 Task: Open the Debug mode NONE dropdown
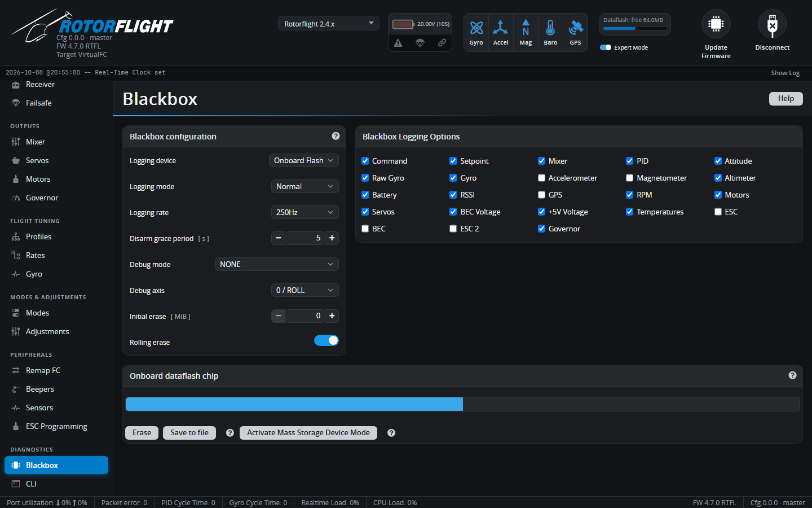[x=277, y=264]
